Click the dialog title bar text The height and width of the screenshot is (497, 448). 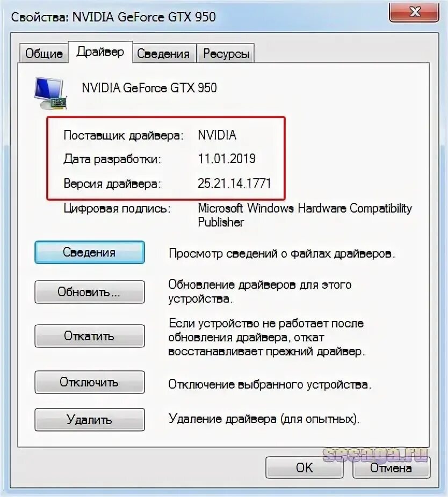(x=113, y=17)
